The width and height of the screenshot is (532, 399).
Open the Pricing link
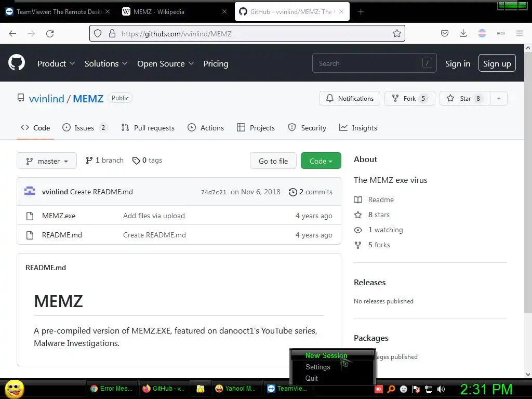pos(216,63)
